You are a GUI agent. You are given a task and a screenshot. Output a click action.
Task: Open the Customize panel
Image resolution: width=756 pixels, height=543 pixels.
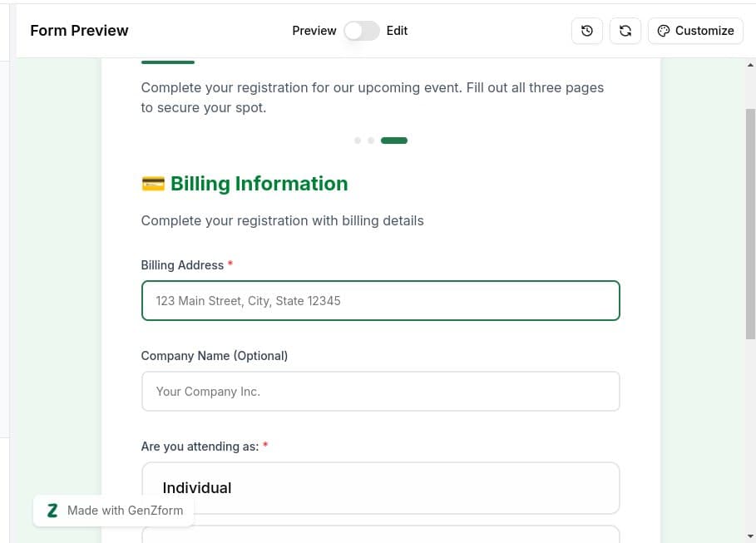click(695, 30)
